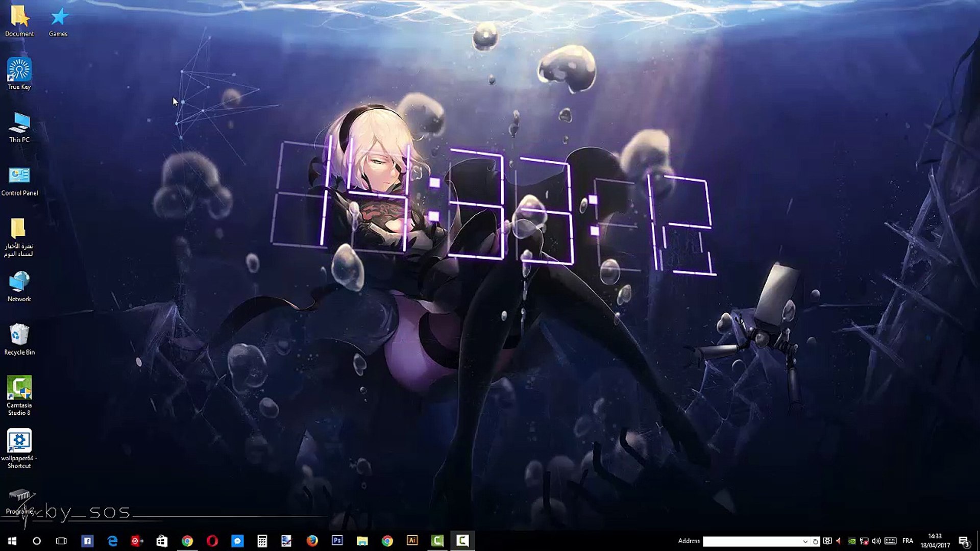The height and width of the screenshot is (551, 980).
Task: Switch the FRA input language indicator
Action: 908,541
